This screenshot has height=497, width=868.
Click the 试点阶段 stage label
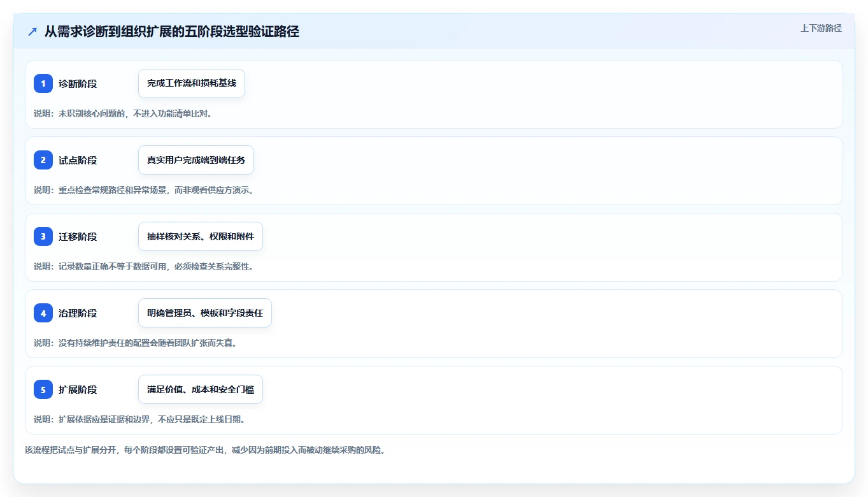[78, 160]
